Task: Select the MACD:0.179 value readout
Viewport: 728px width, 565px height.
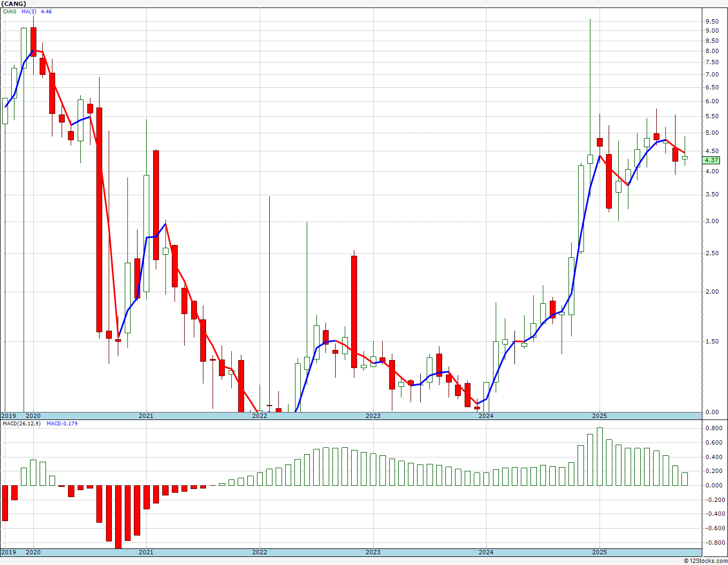Action: coord(62,423)
